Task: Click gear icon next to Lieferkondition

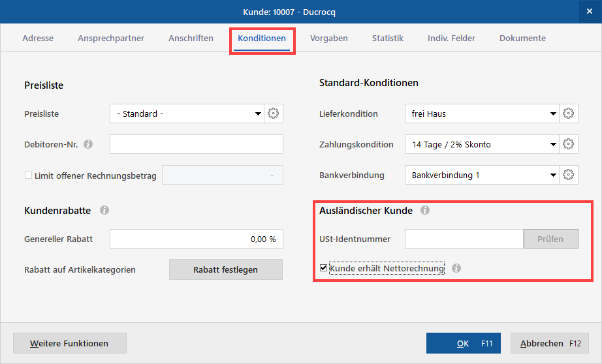Action: [x=569, y=114]
